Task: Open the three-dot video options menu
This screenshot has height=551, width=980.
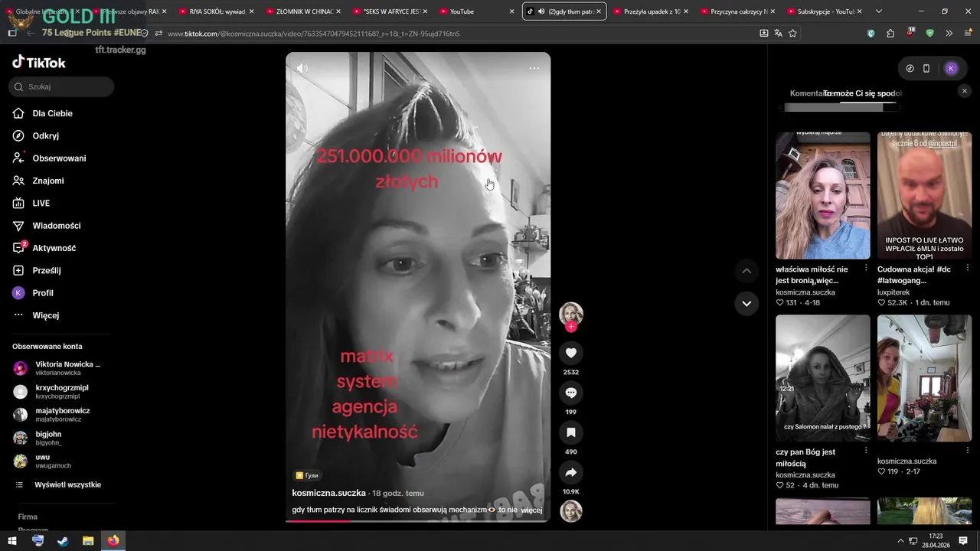Action: pos(534,68)
